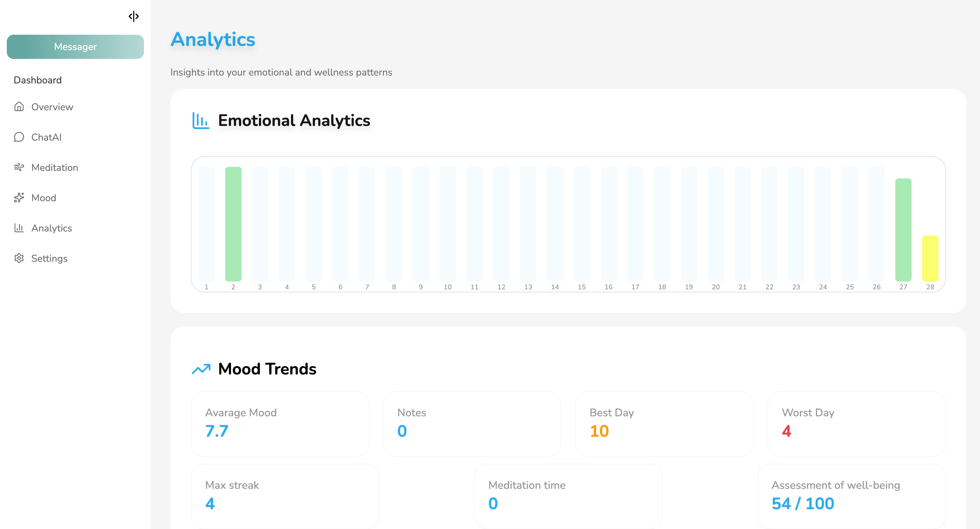This screenshot has height=529, width=980.
Task: Click the Analytics bar chart sidebar icon
Action: [19, 228]
